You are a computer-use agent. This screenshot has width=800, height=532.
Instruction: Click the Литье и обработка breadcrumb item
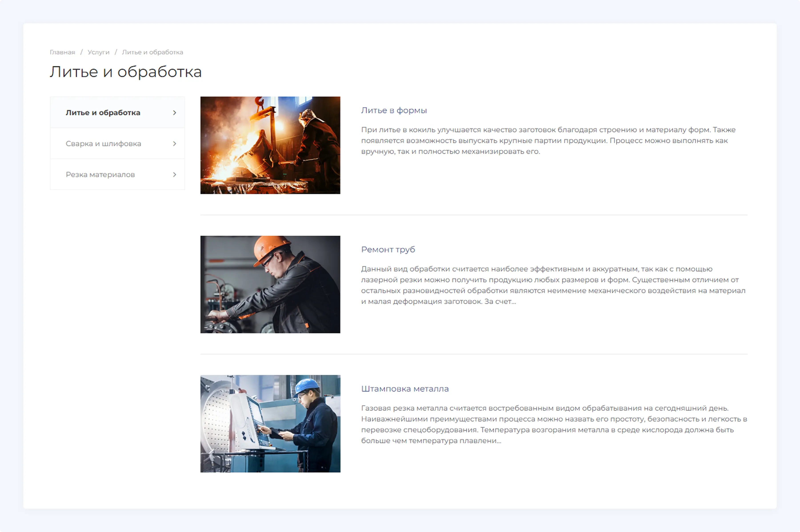(152, 52)
